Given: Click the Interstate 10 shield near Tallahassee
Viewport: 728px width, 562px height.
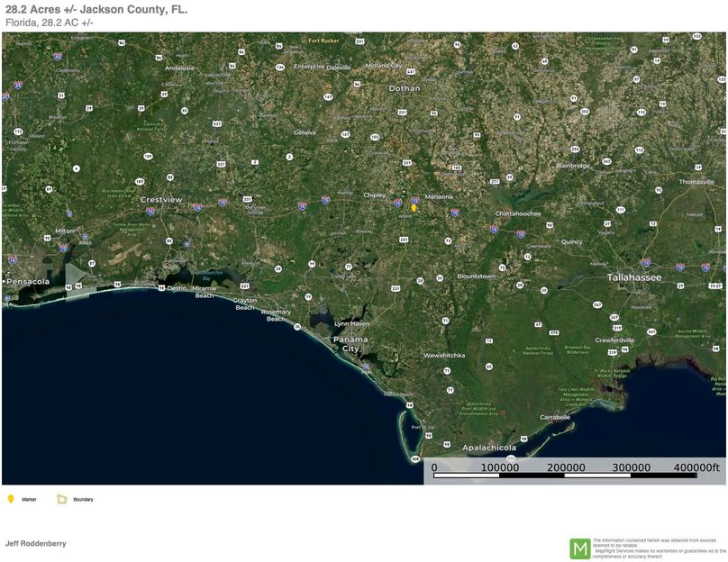Looking at the screenshot, I should pos(646,262).
